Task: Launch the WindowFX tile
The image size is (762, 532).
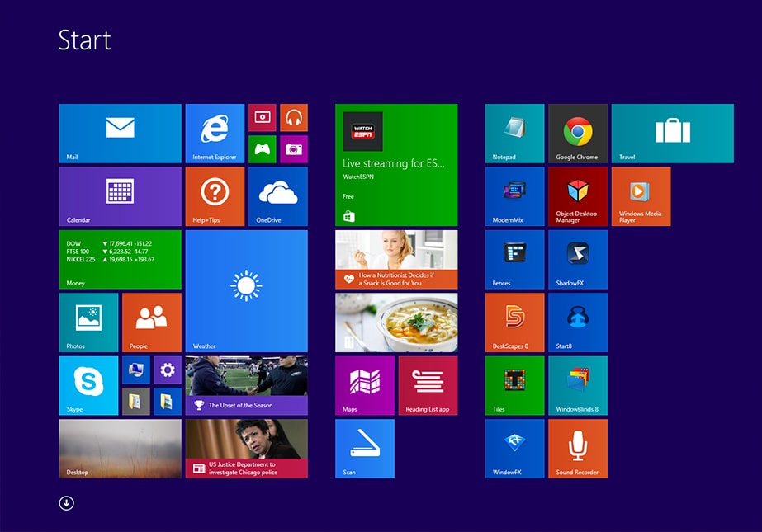Action: pos(514,449)
